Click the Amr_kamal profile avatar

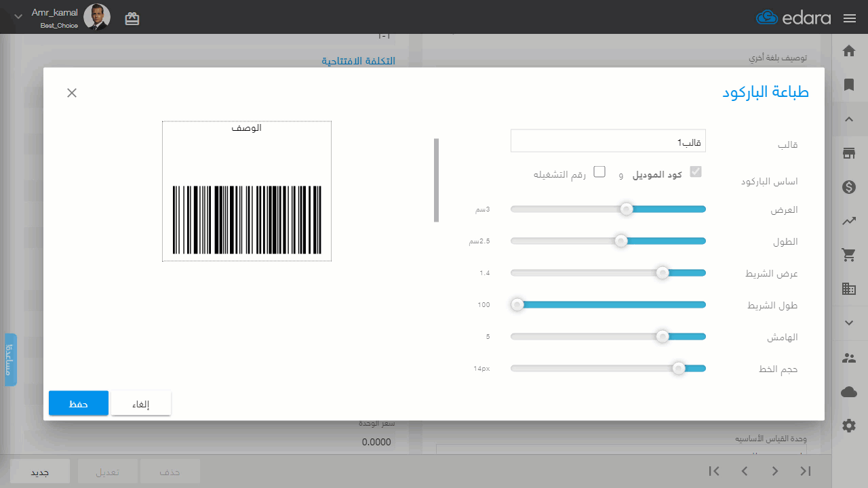point(97,17)
